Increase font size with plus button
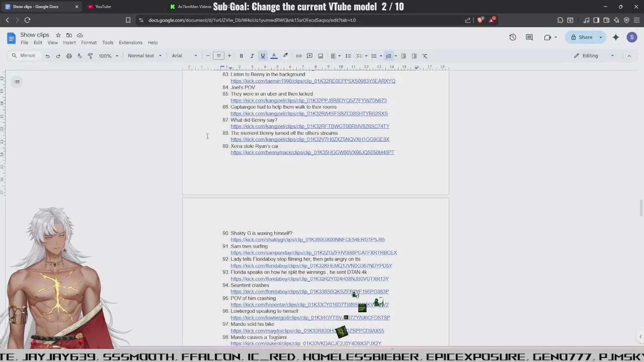The width and height of the screenshot is (644, 362). tap(229, 56)
